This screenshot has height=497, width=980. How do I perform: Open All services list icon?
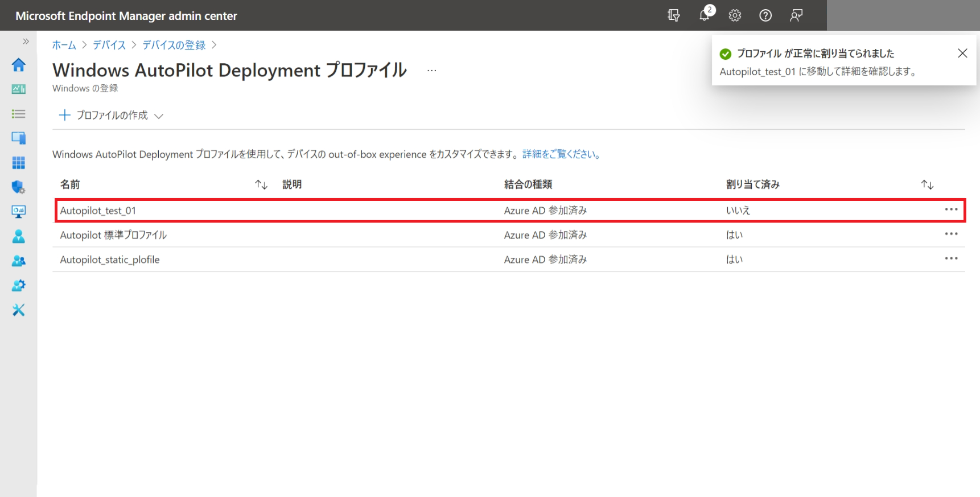18,114
